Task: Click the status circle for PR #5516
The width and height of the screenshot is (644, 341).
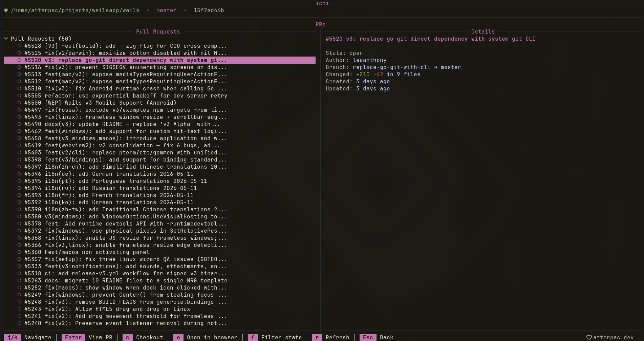Action: point(19,67)
